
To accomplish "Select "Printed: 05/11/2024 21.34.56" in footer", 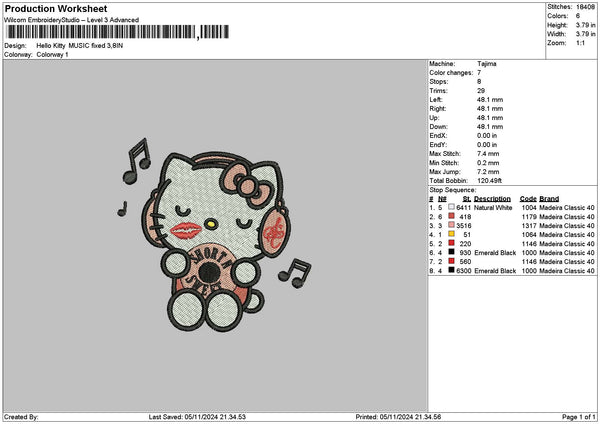I will [x=398, y=417].
